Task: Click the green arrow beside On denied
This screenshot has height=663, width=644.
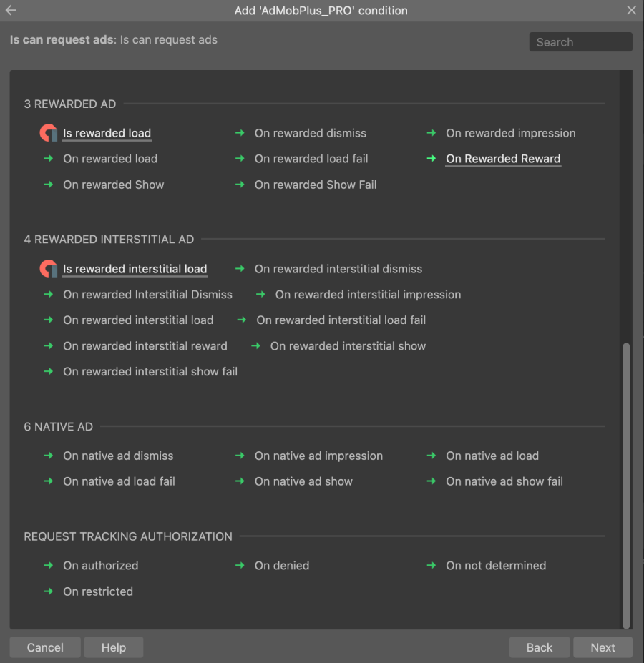Action: (239, 566)
